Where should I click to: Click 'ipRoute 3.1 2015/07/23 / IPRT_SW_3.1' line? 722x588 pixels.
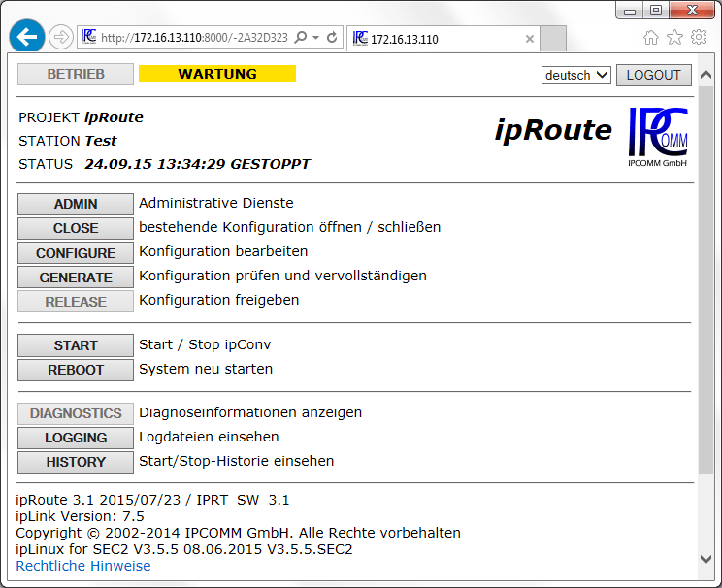[152, 500]
